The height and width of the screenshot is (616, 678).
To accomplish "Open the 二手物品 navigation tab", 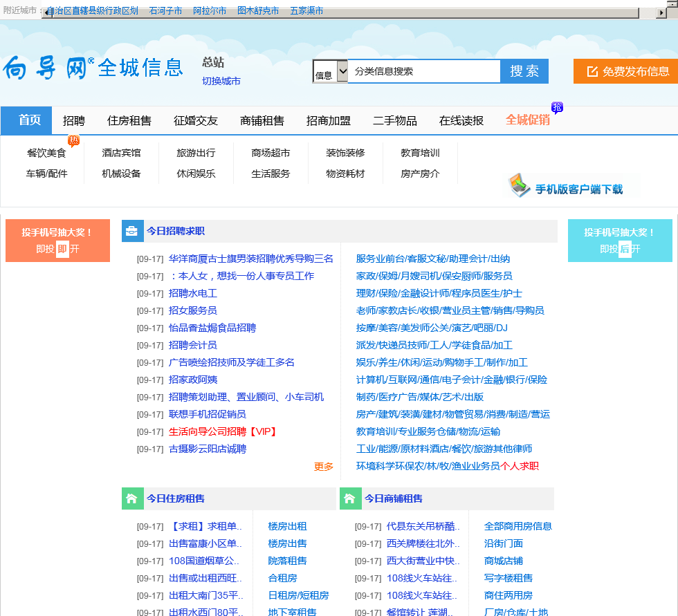I will [395, 120].
